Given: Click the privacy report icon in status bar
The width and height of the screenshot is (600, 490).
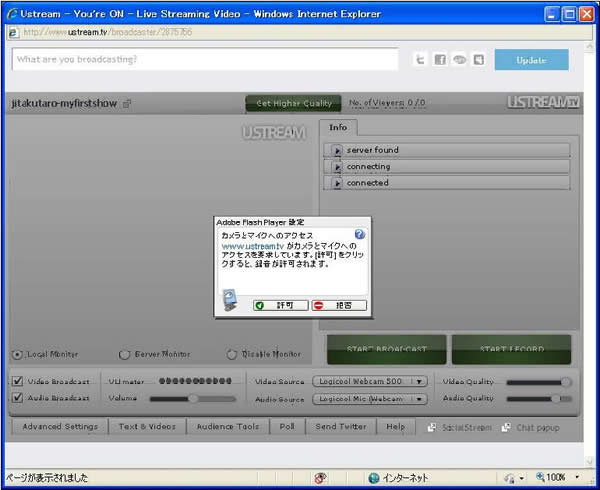Looking at the screenshot, I should pos(320,477).
